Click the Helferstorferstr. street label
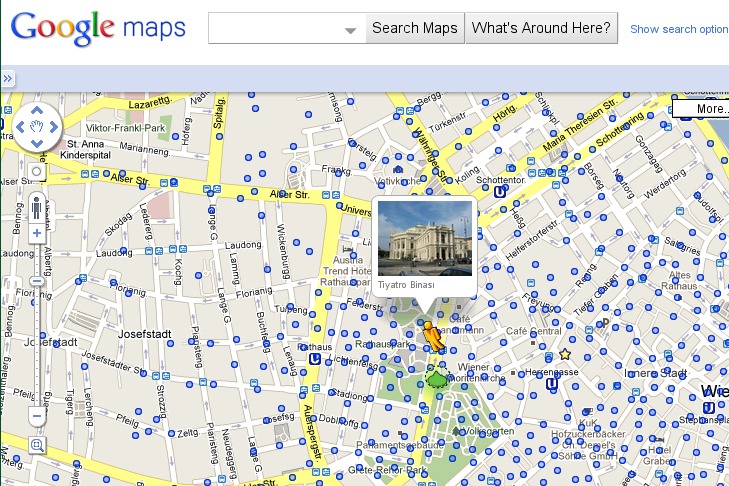 pos(531,240)
